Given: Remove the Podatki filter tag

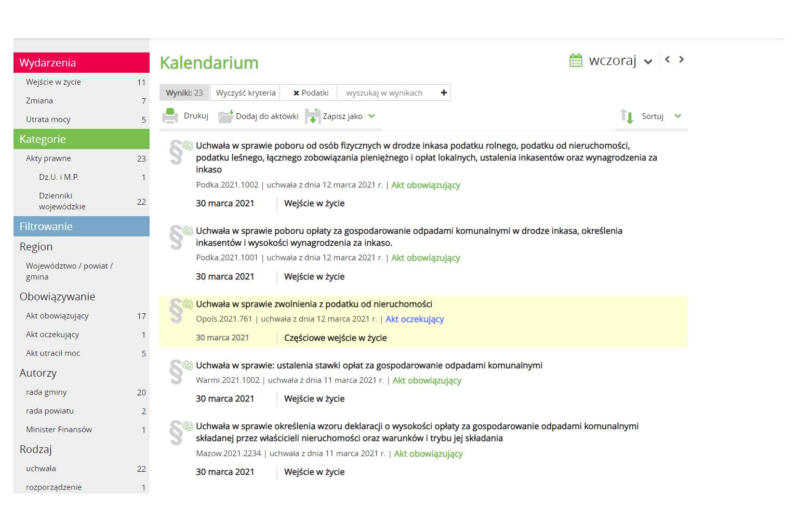Looking at the screenshot, I should click(296, 93).
